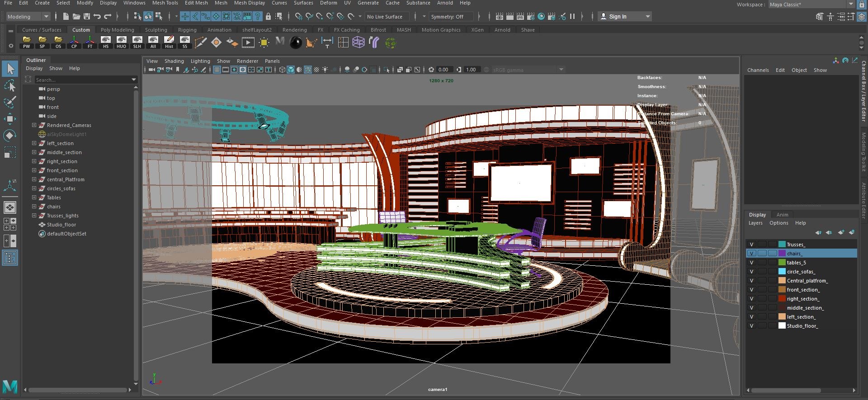Image resolution: width=868 pixels, height=400 pixels.
Task: Choose the Paint selection tool
Action: [10, 102]
